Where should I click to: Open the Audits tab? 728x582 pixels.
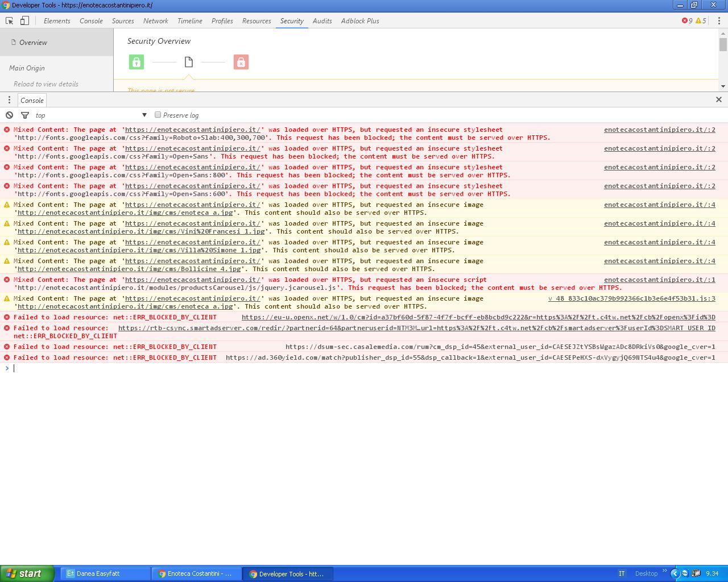pos(322,21)
